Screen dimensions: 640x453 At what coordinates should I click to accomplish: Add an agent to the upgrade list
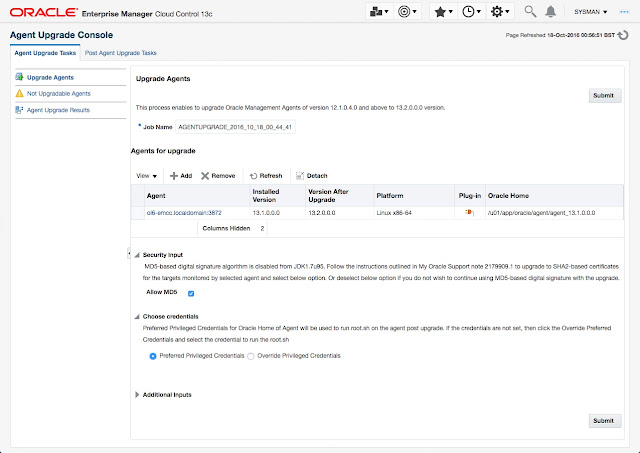tap(181, 176)
